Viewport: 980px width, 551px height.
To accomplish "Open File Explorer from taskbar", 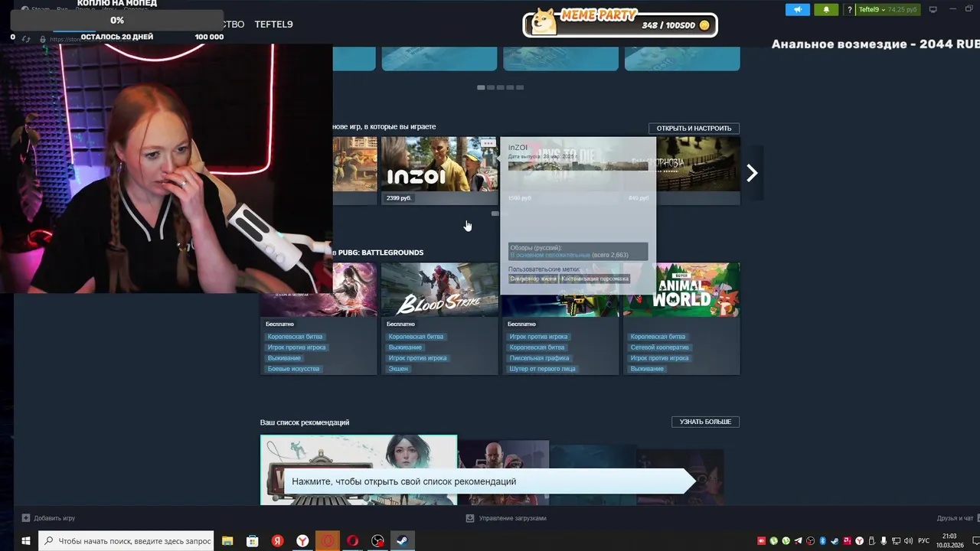I will [227, 541].
